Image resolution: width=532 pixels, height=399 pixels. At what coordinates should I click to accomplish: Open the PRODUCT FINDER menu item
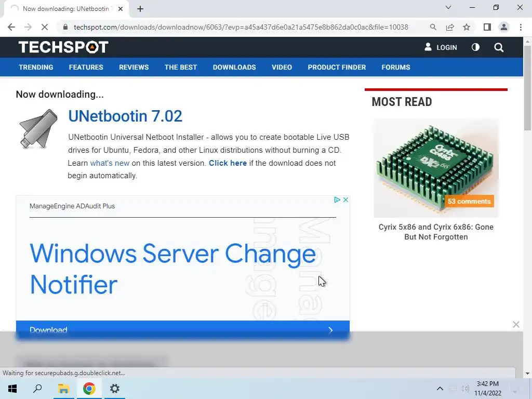[x=337, y=67]
